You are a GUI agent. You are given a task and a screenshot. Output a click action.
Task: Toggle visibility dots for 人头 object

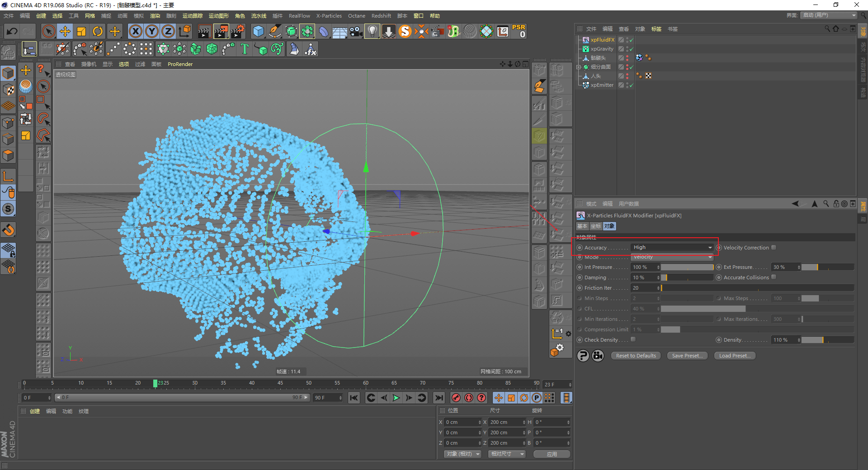pos(627,76)
